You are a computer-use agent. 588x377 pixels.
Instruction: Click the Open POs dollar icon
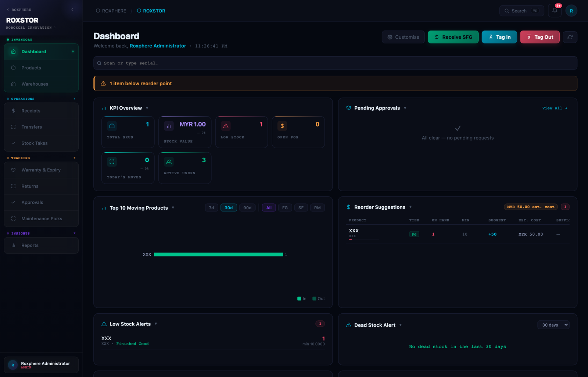(x=282, y=126)
